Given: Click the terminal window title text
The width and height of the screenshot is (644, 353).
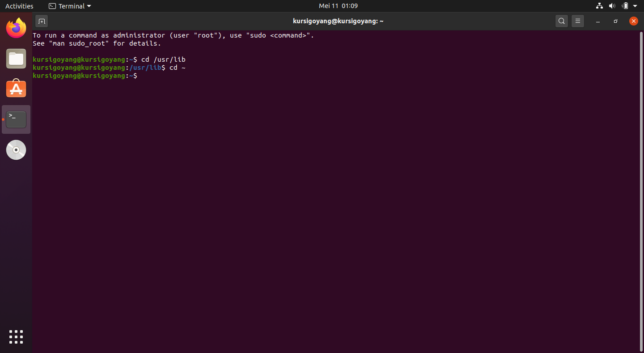Looking at the screenshot, I should pos(338,21).
